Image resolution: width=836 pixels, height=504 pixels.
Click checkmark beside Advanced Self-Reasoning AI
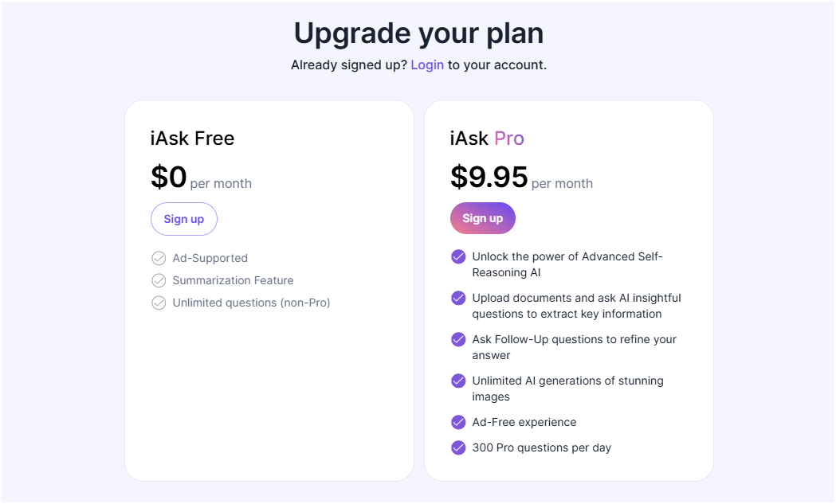[x=458, y=256]
